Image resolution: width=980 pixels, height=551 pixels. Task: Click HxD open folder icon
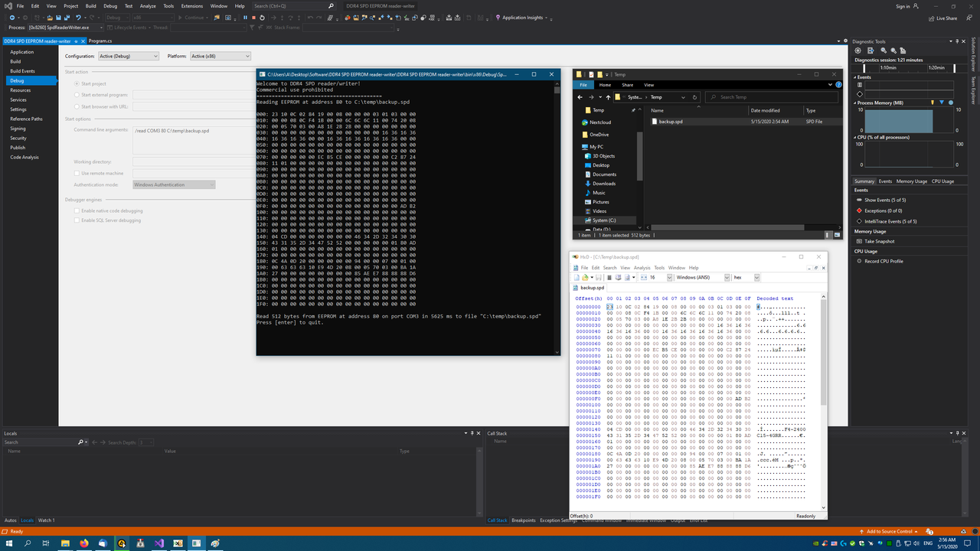pos(585,277)
